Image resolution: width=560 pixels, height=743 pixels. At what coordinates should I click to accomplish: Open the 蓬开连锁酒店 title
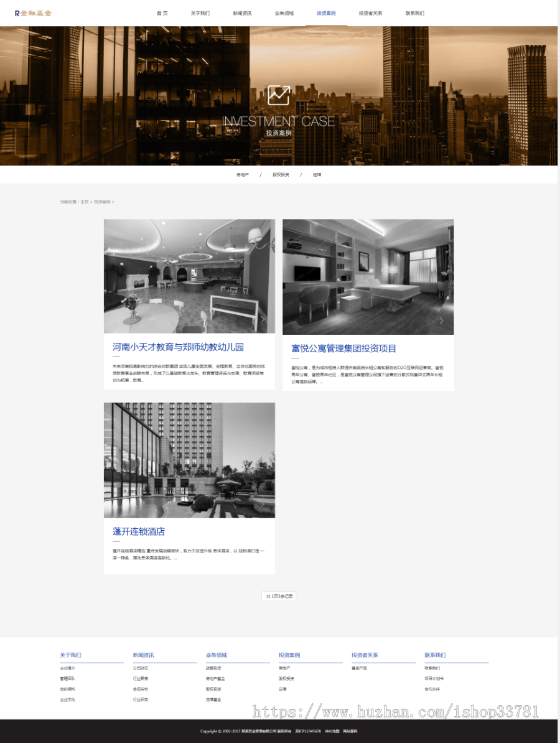click(x=139, y=531)
